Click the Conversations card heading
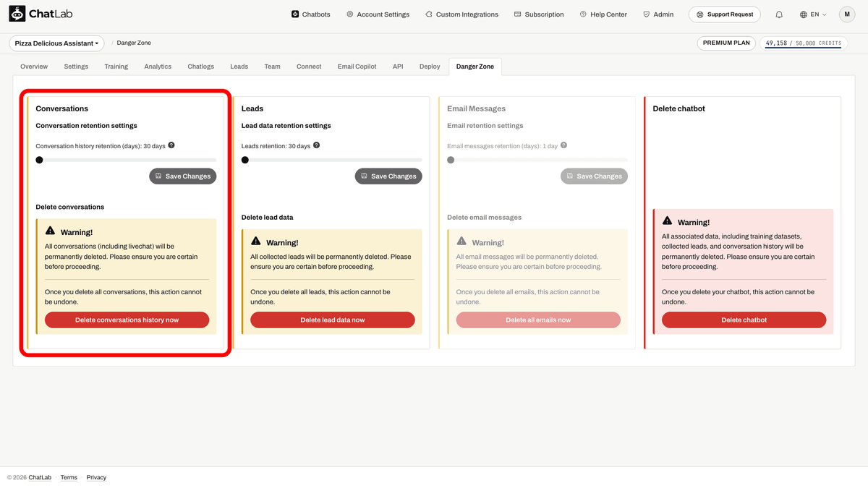 pyautogui.click(x=62, y=108)
